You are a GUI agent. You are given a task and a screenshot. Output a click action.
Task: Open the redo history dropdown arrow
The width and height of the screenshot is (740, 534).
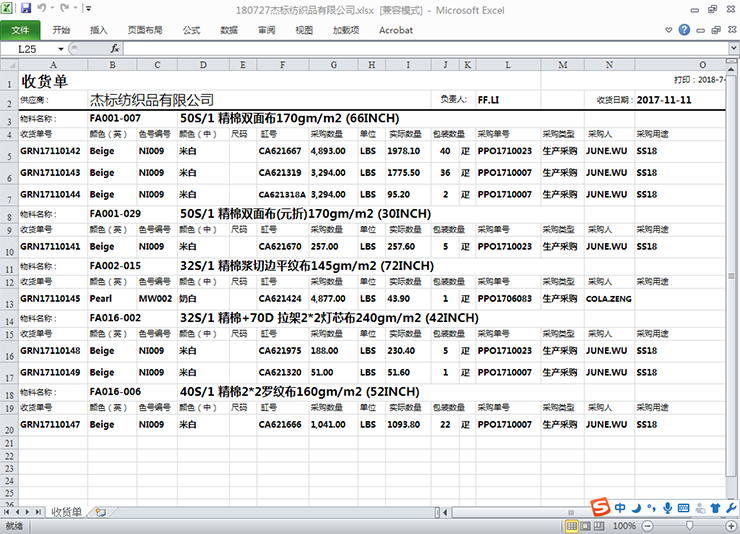tap(75, 8)
